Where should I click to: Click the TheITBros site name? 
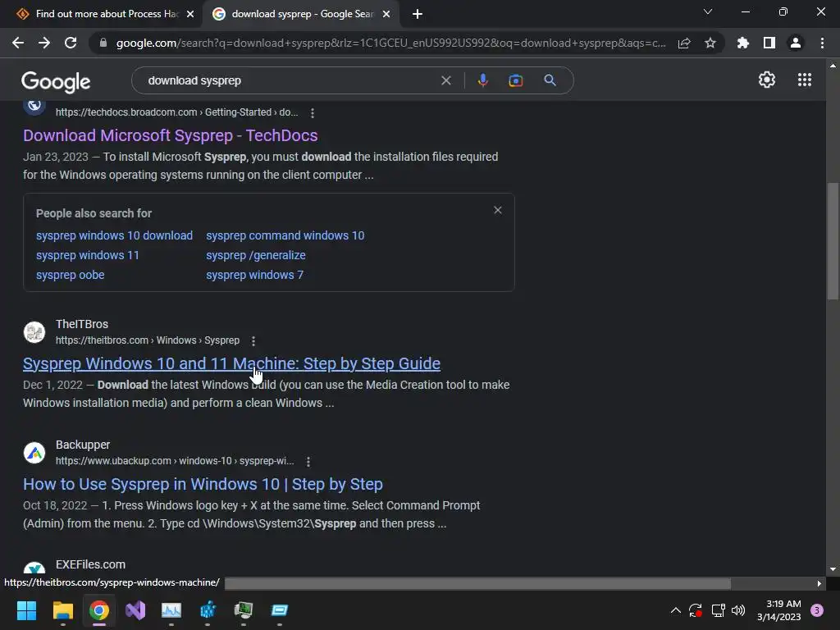tap(82, 324)
